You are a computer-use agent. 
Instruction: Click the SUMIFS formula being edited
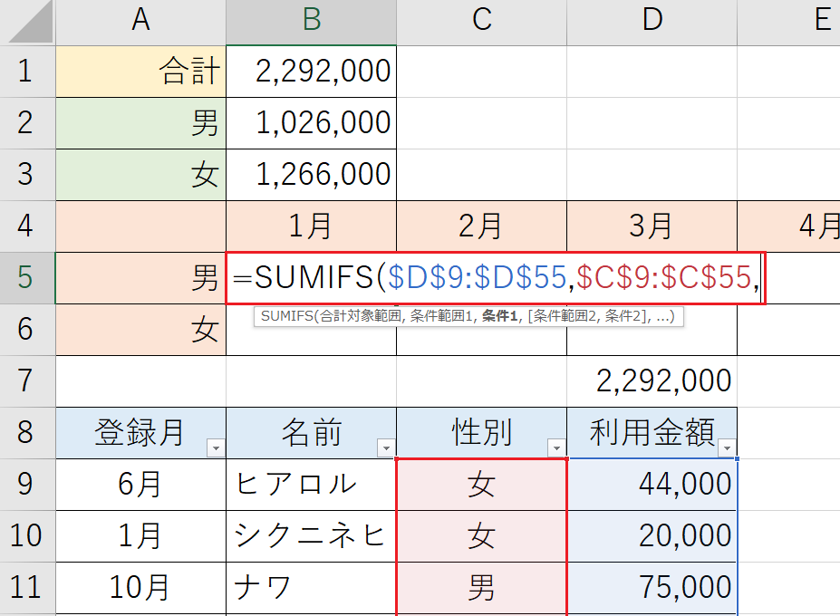[x=496, y=278]
